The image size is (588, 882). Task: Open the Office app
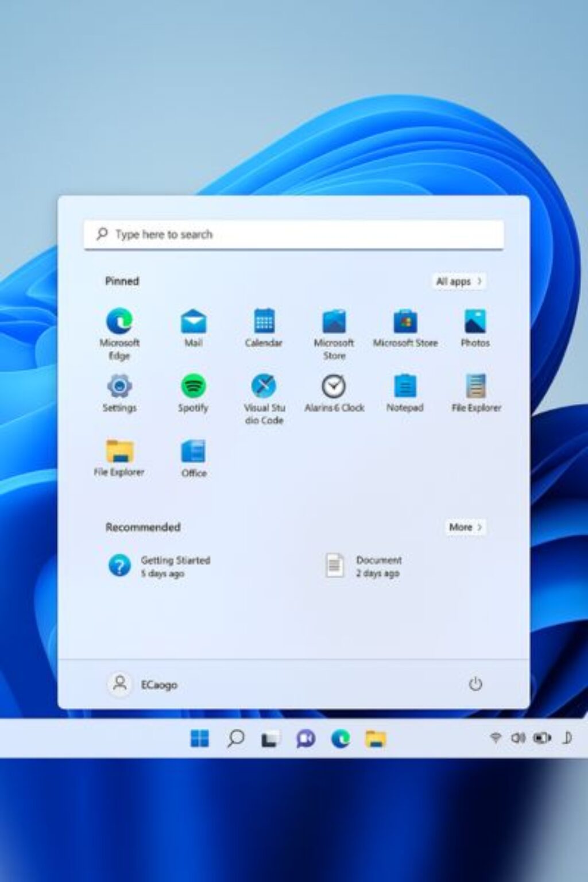194,458
